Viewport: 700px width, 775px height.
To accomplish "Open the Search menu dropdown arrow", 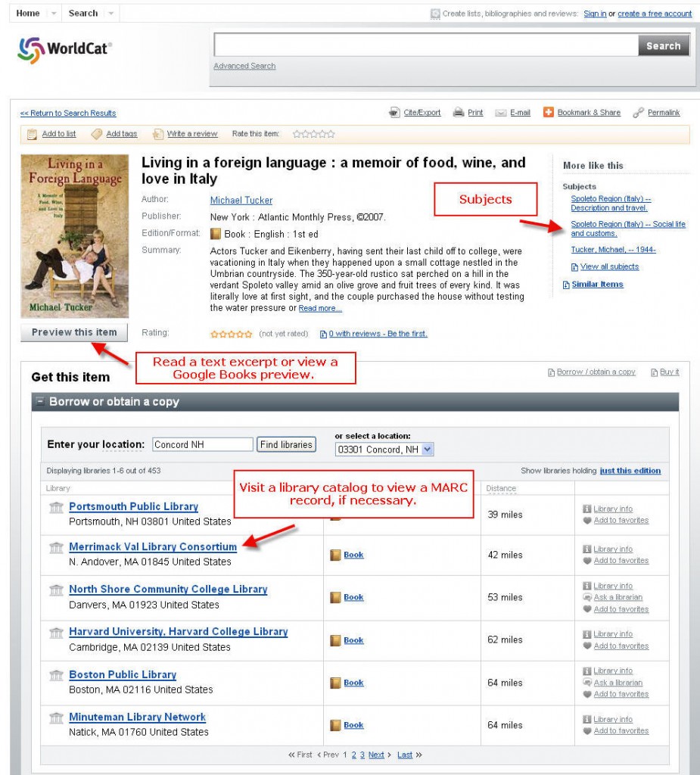I will (111, 14).
